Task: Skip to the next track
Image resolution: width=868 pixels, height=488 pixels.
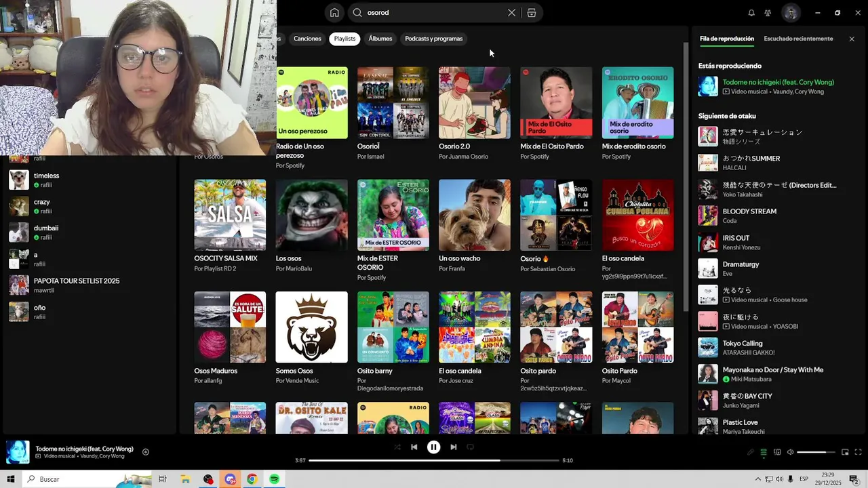Action: tap(454, 447)
